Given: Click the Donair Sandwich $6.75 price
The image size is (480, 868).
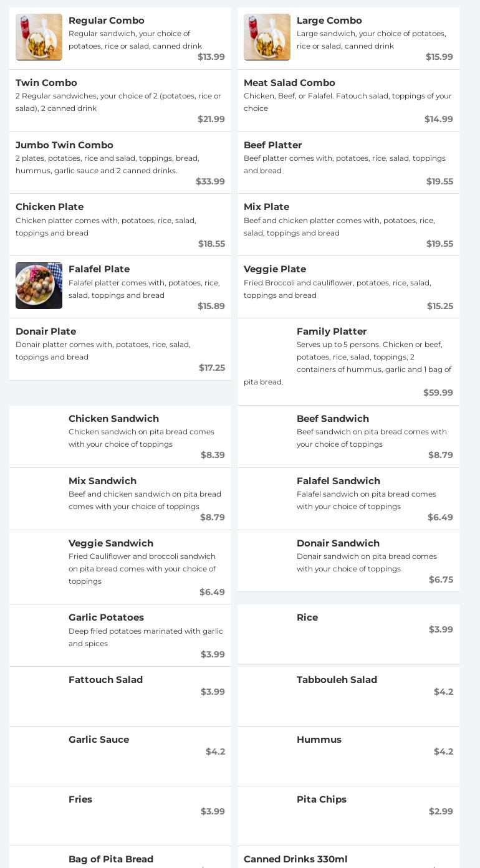Looking at the screenshot, I should 441,579.
